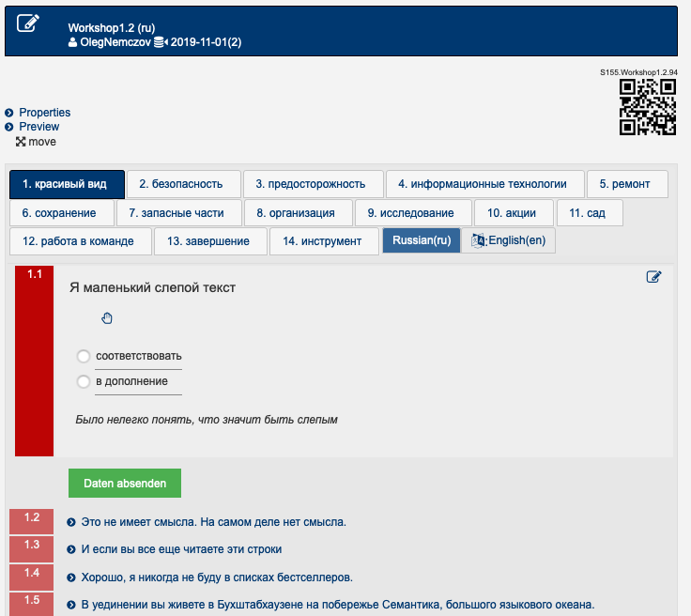Click the hand icon under question text
Screen dimensions: 691x616
click(107, 318)
